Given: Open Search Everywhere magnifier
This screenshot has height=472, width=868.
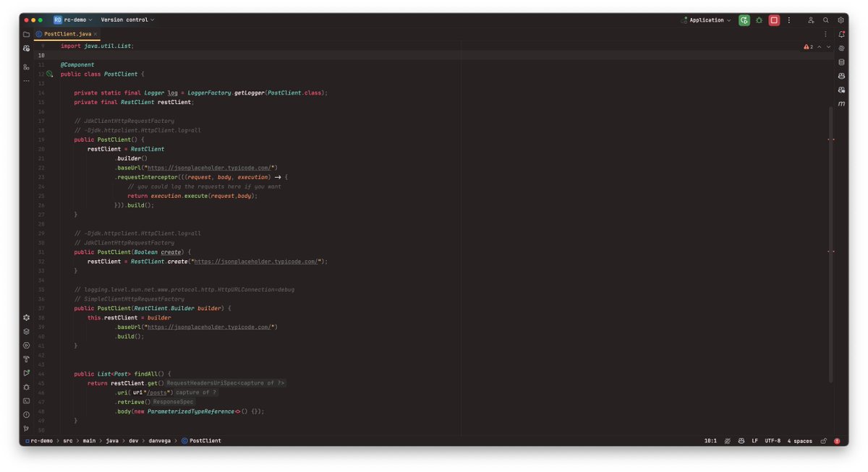Looking at the screenshot, I should (x=826, y=20).
